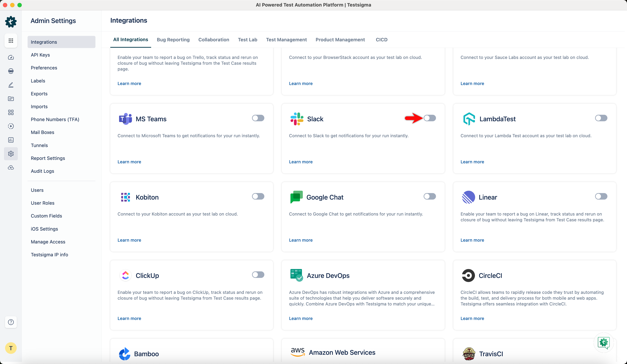Click the Testsigma logo at top left
627x364 pixels.
tap(11, 22)
